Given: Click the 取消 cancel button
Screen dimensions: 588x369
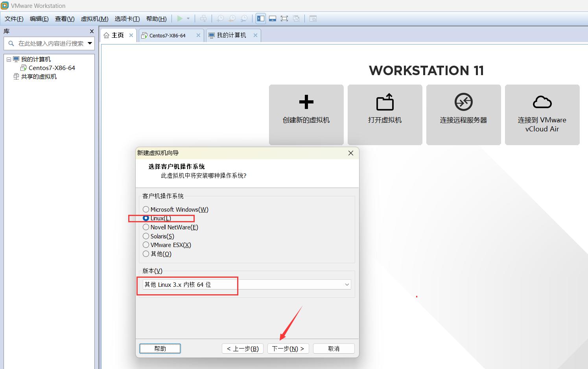Looking at the screenshot, I should [334, 349].
